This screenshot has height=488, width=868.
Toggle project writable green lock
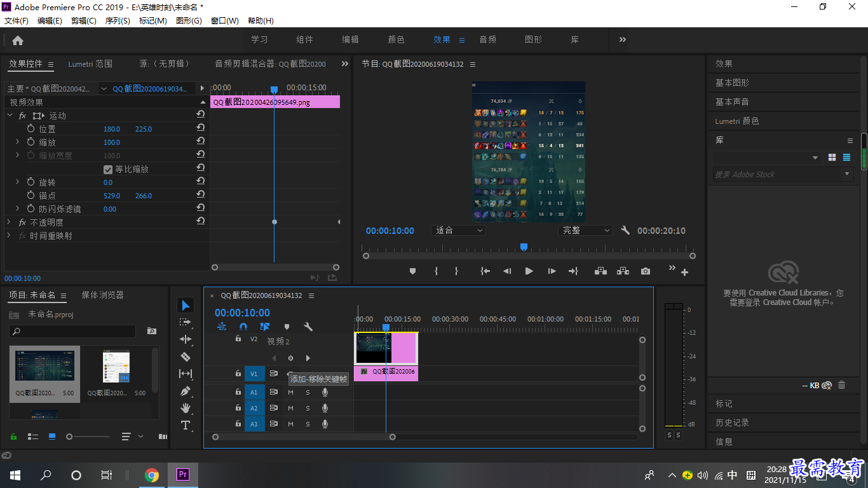pyautogui.click(x=13, y=437)
